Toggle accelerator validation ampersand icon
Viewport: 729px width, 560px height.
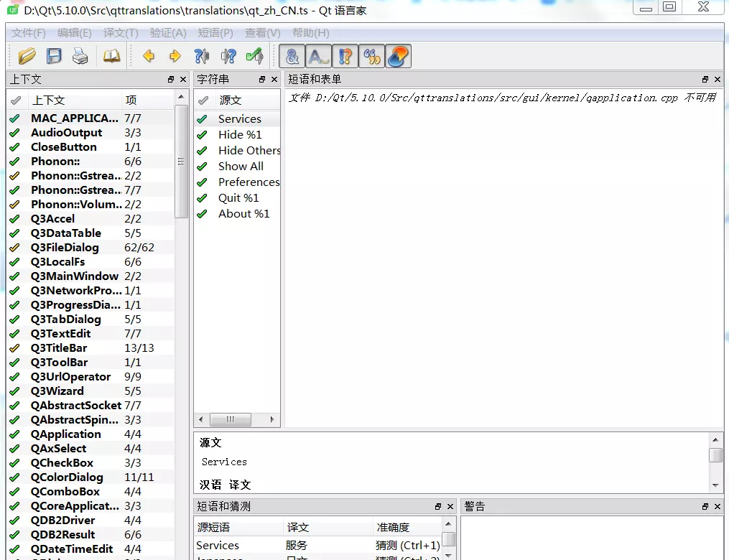pos(292,56)
